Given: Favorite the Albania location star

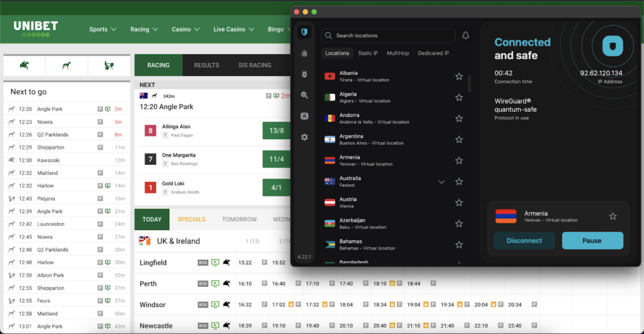Looking at the screenshot, I should (x=458, y=76).
